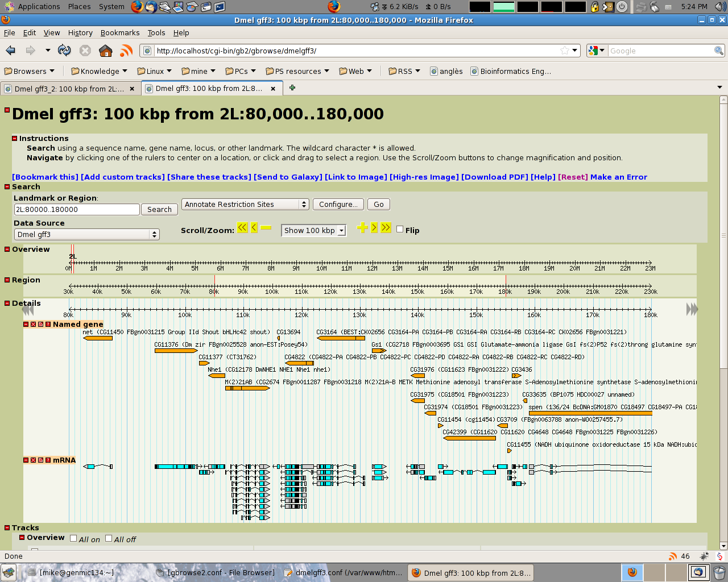The height and width of the screenshot is (582, 728).
Task: Reload the page with the refresh icon
Action: click(x=64, y=51)
